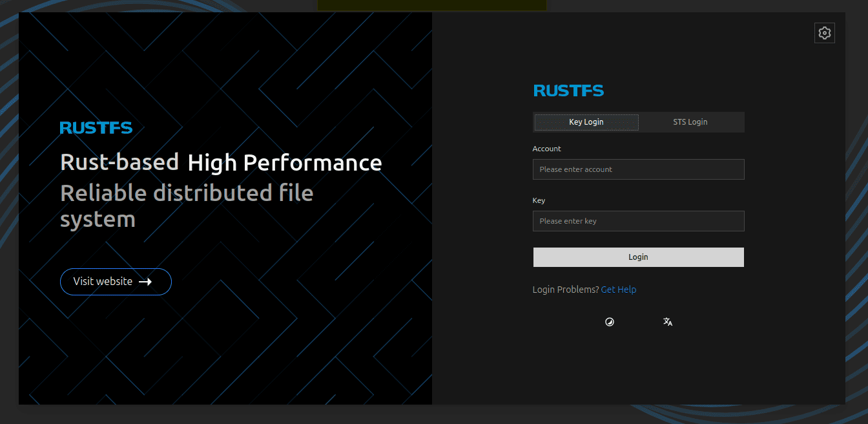The image size is (868, 424).
Task: Click the 'Account' field label
Action: (547, 149)
